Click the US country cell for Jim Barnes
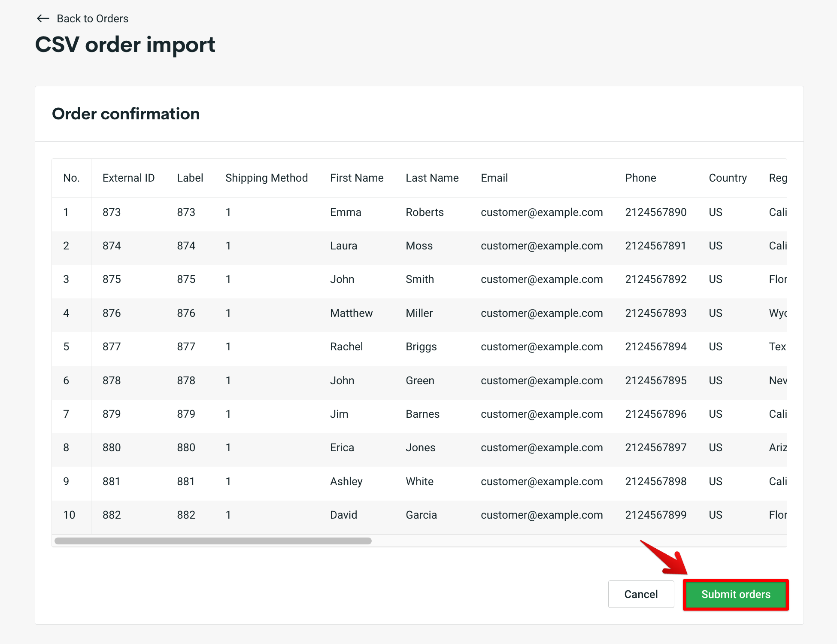Viewport: 837px width, 644px height. point(715,414)
